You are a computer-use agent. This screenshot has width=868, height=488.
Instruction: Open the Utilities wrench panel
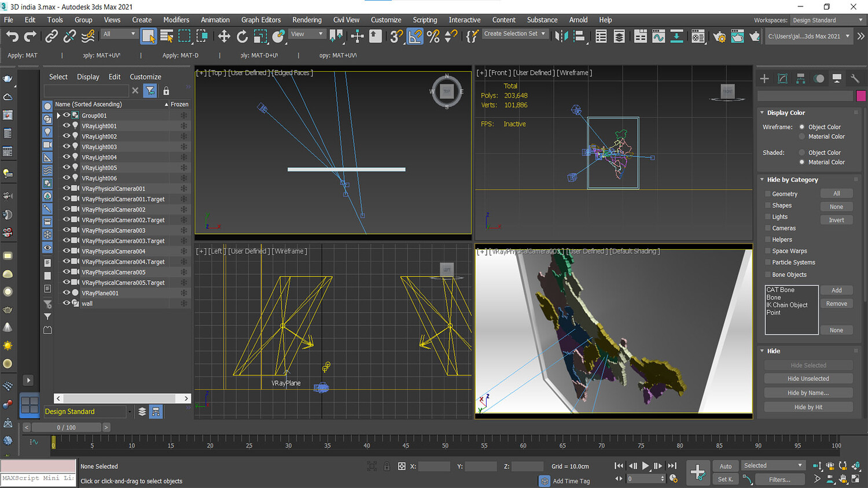pyautogui.click(x=855, y=79)
